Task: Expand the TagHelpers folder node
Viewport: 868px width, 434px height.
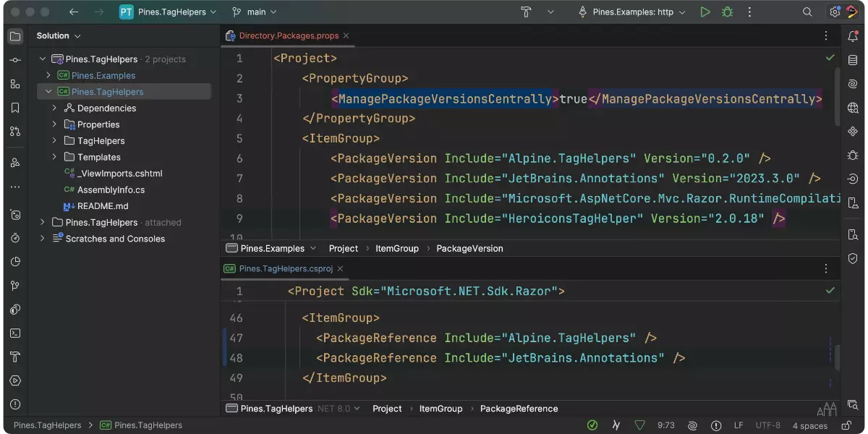Action: click(54, 141)
